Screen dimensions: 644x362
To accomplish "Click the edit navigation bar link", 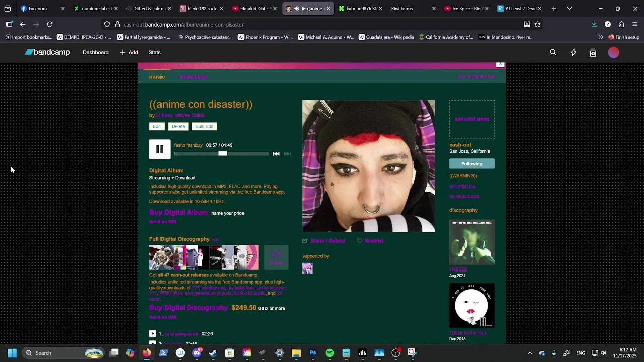I will [476, 77].
